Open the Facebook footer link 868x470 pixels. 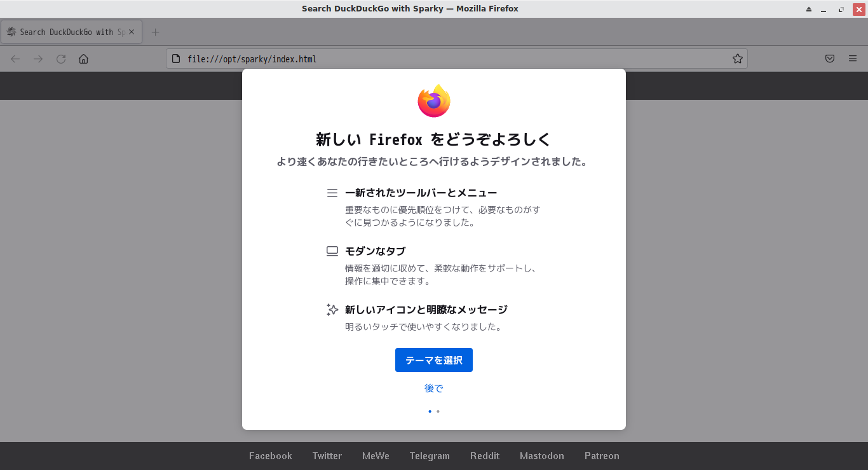(x=271, y=456)
